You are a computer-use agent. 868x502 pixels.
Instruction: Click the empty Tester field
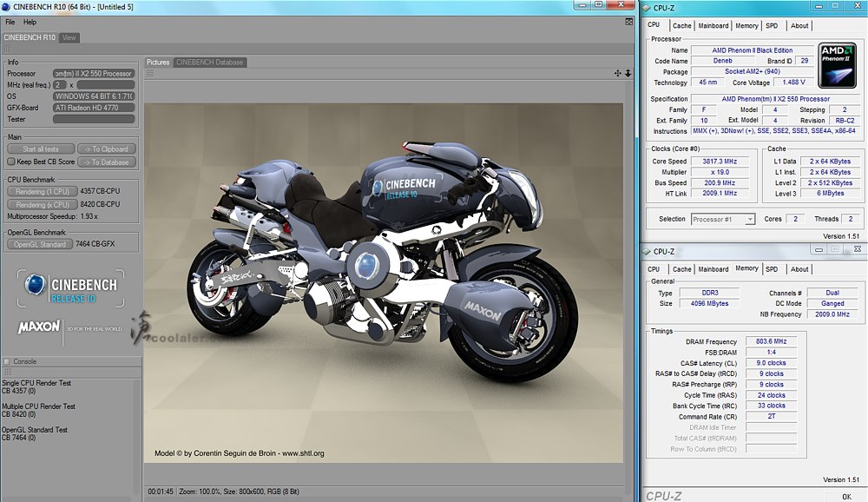coord(94,119)
